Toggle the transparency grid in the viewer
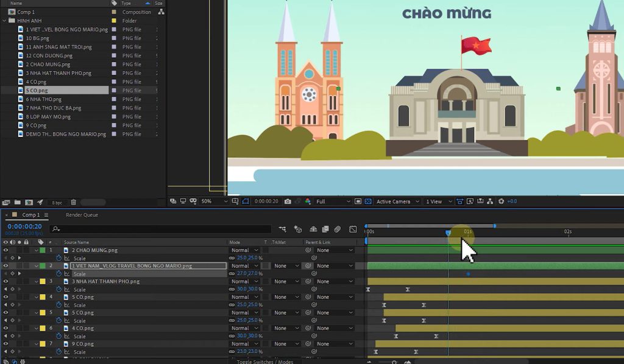Viewport: 624px width, 364px height. point(369,201)
